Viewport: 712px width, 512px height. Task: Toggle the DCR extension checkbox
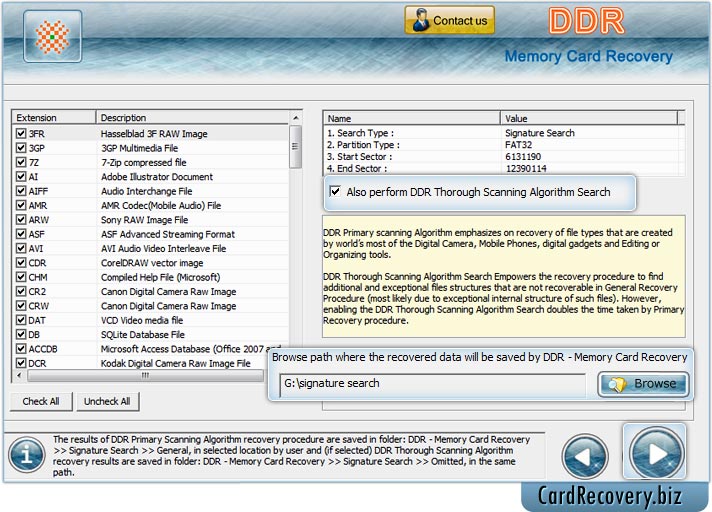pos(21,363)
